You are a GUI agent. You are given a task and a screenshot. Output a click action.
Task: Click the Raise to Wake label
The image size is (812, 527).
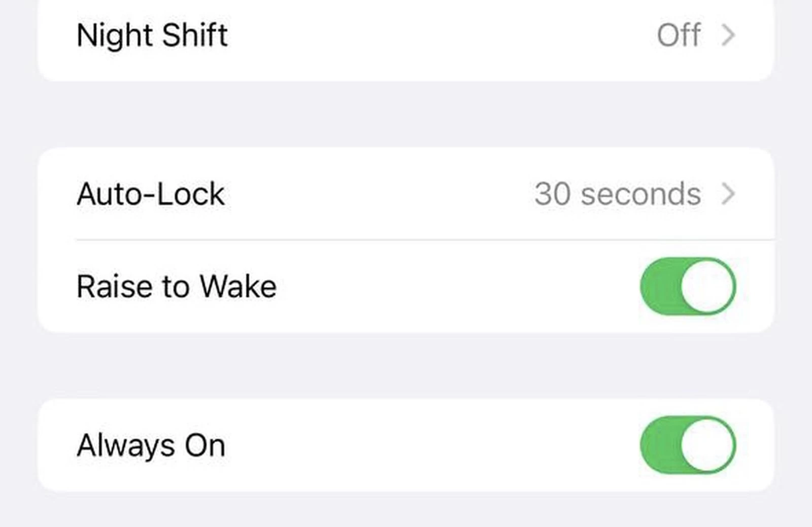click(176, 287)
